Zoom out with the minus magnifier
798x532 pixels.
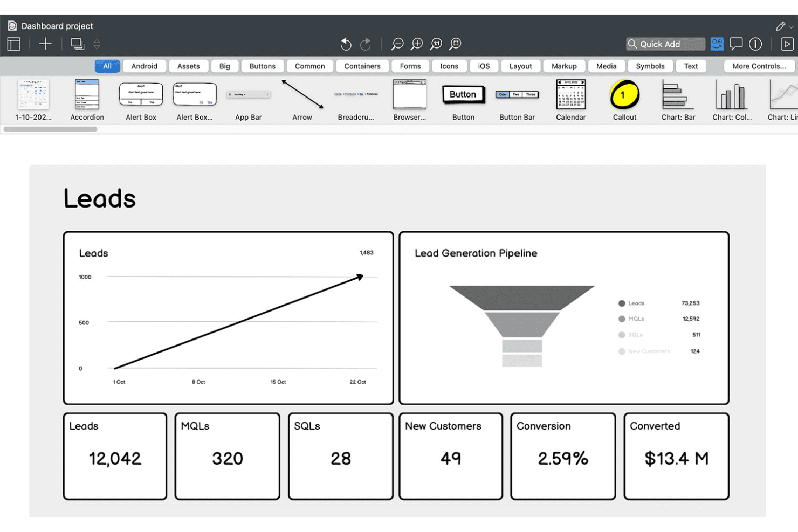click(397, 44)
